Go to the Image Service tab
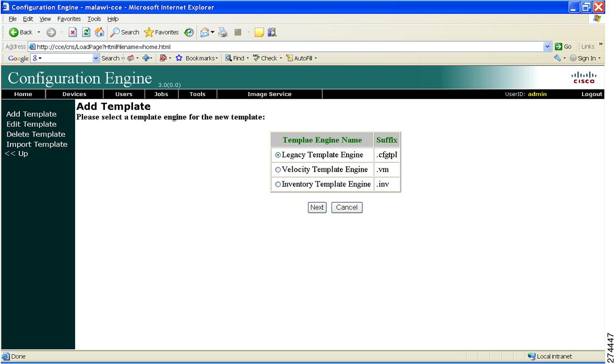The image size is (616, 364). click(x=269, y=94)
